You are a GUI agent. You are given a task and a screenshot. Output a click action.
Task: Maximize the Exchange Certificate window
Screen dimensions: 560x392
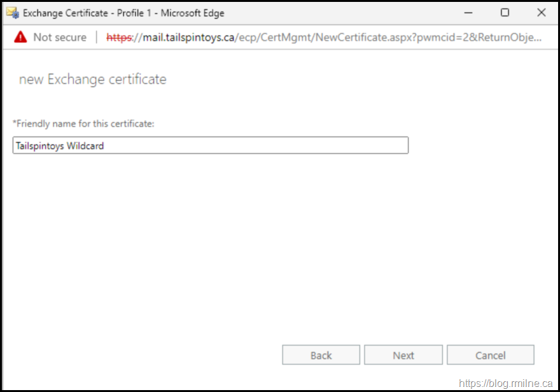click(x=505, y=13)
